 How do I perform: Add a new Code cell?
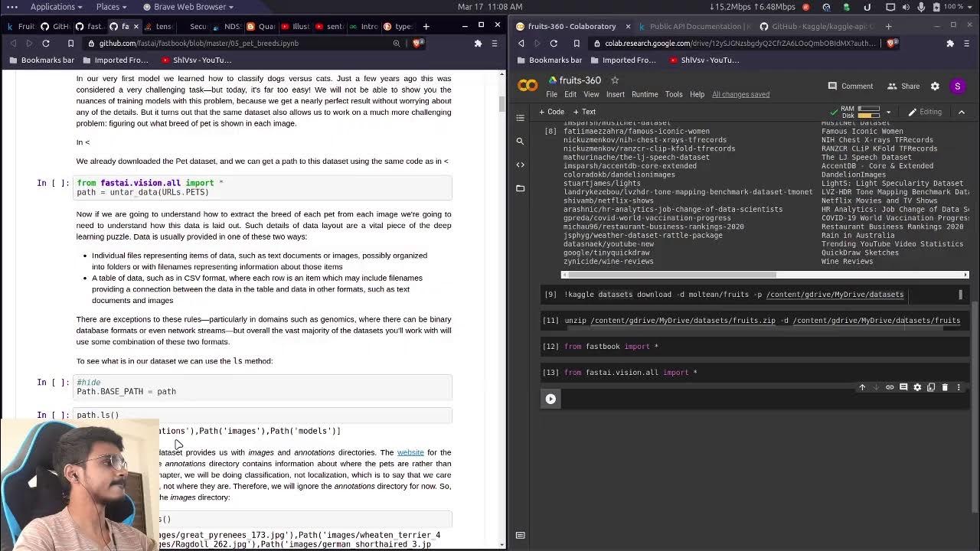pos(551,112)
